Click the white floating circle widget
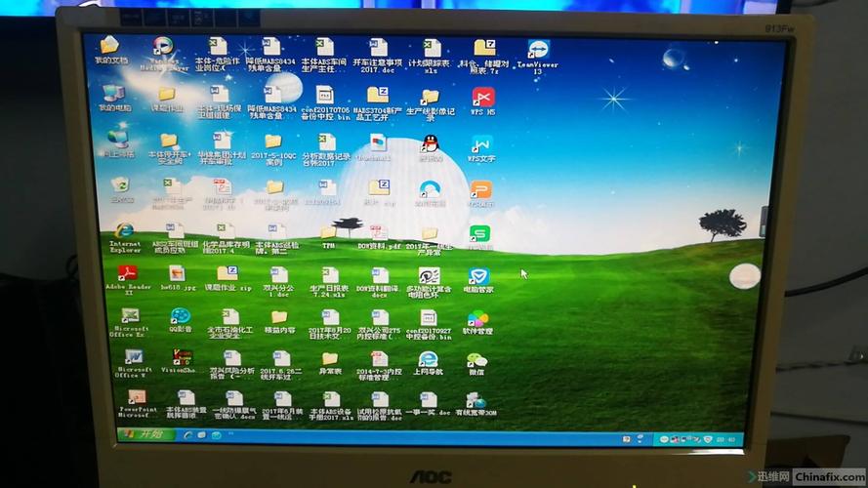 [x=745, y=276]
